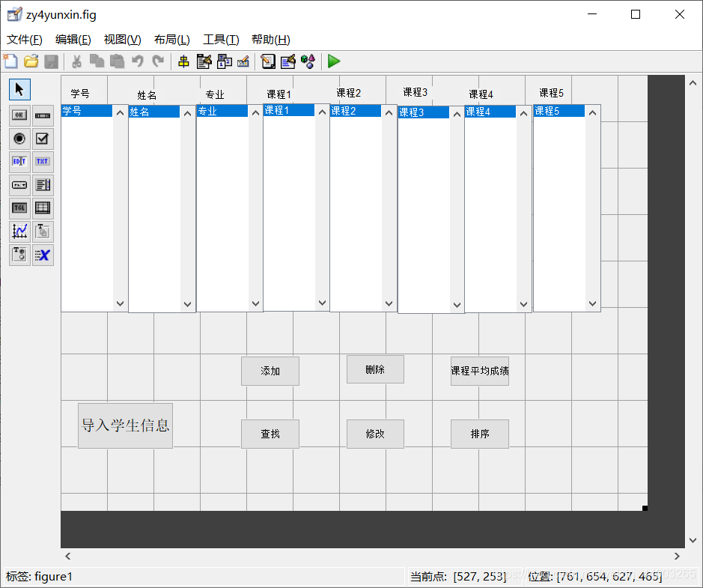This screenshot has width=703, height=588.
Task: Pick the Push Button component (OK)
Action: coord(19,115)
